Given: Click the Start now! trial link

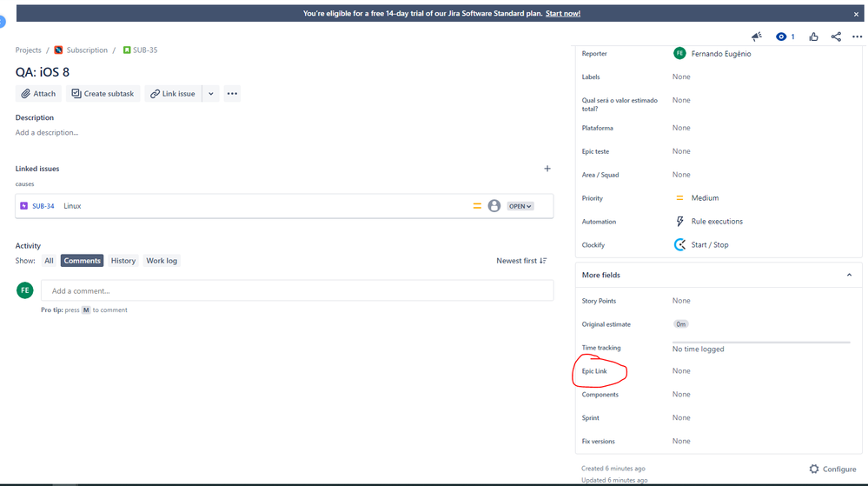Looking at the screenshot, I should click(x=563, y=13).
